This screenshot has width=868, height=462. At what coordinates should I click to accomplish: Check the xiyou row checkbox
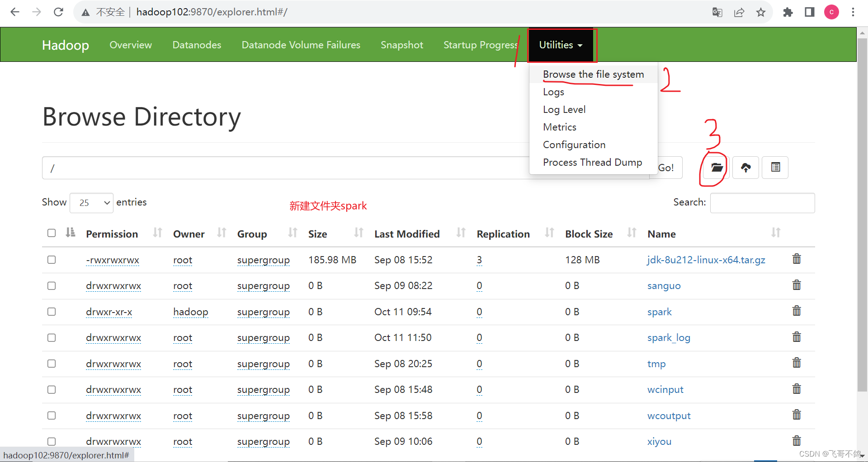tap(52, 442)
